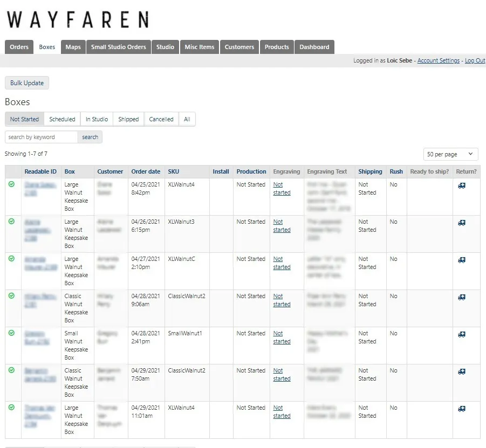486x448 pixels.
Task: Open Not started engraving link in XLWalnut3 row
Action: tap(282, 225)
